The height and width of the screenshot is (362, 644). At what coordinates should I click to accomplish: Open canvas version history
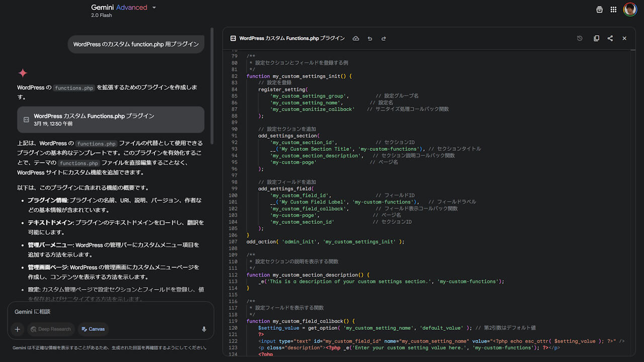coord(580,38)
